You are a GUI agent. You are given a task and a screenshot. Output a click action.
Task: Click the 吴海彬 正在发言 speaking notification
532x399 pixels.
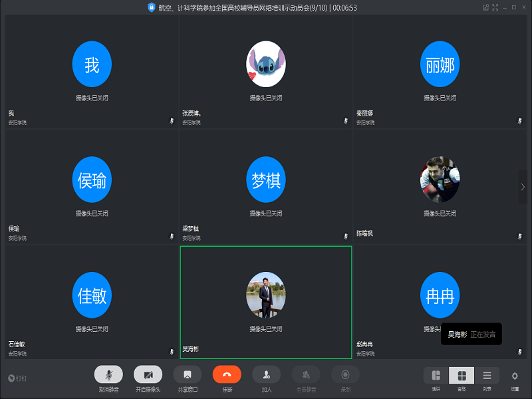coord(471,334)
